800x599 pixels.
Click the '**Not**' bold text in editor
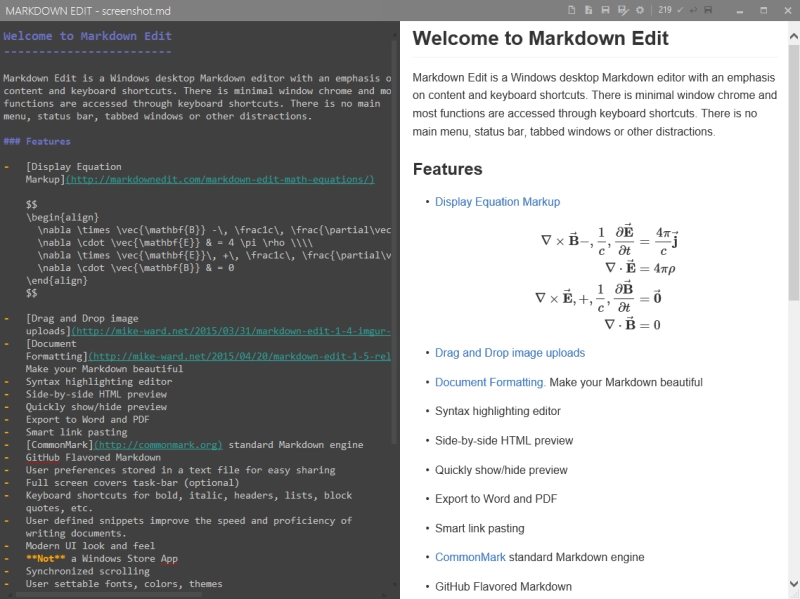pos(45,559)
